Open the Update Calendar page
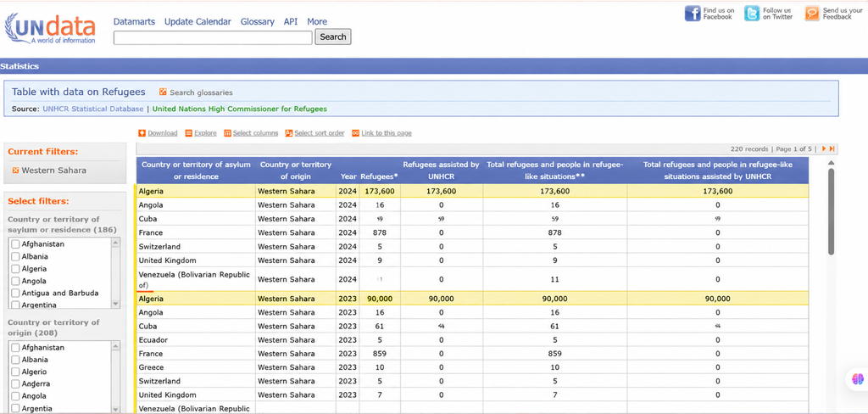This screenshot has height=414, width=868. [198, 21]
